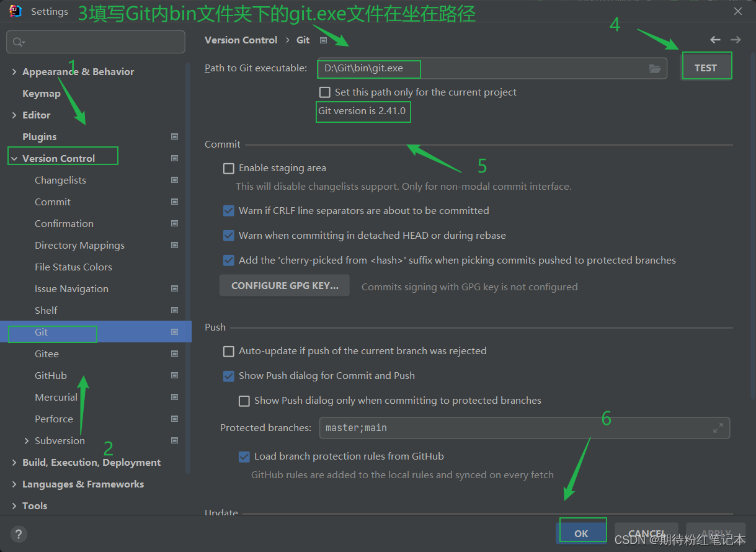
Task: Expand Appearance & Behavior section
Action: pos(14,72)
